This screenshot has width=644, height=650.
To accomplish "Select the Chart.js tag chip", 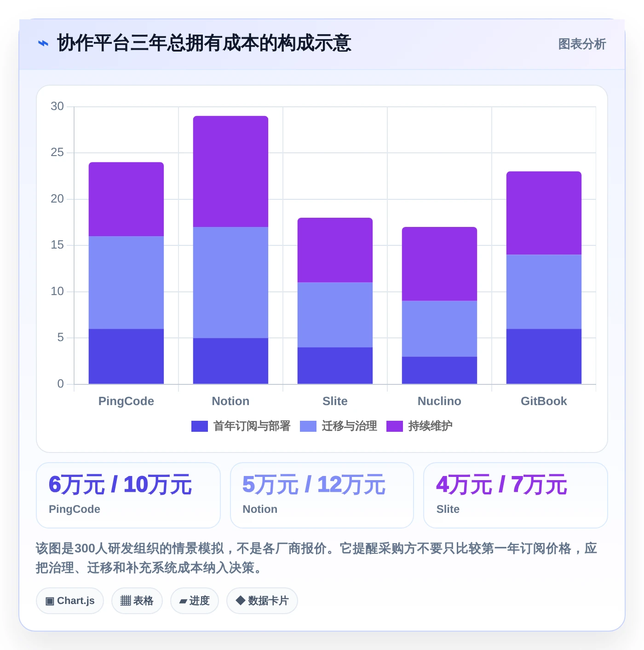I will 70,601.
